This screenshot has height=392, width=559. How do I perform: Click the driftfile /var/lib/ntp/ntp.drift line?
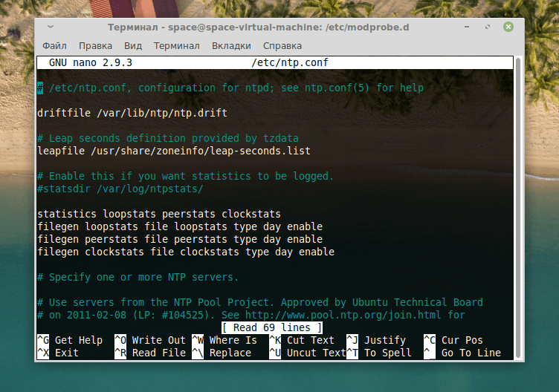(x=132, y=114)
